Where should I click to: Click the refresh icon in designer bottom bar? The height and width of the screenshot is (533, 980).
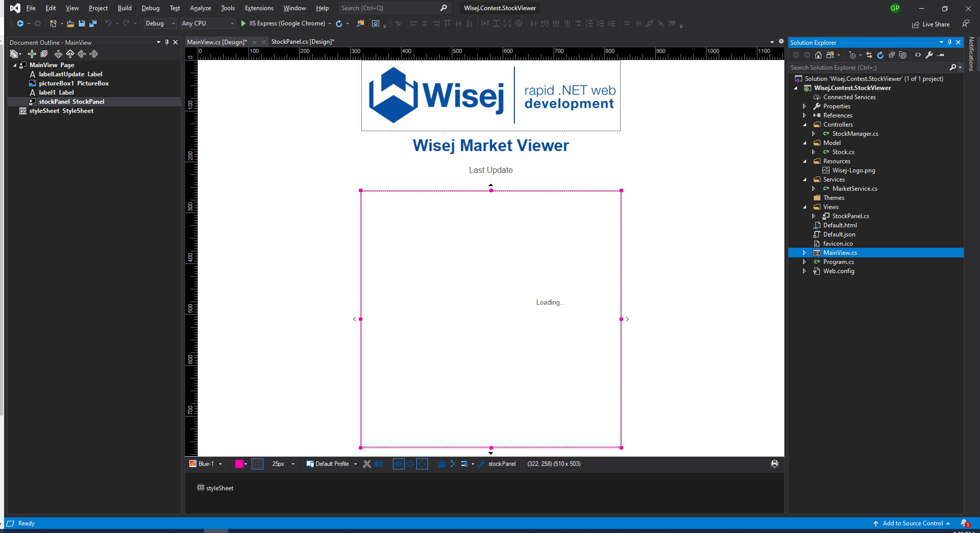point(410,464)
